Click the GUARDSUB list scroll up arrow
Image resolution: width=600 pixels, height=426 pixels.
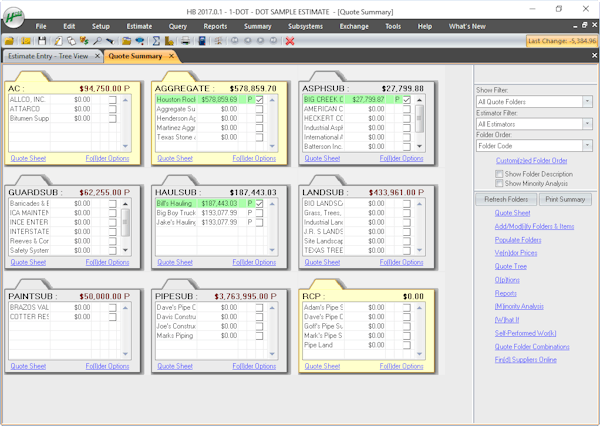tap(125, 204)
